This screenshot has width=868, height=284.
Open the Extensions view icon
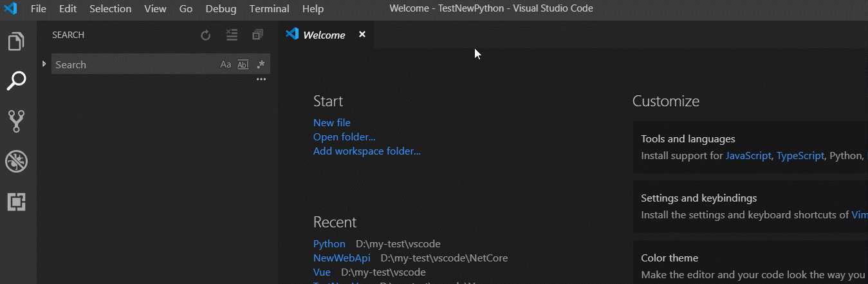coord(16,202)
